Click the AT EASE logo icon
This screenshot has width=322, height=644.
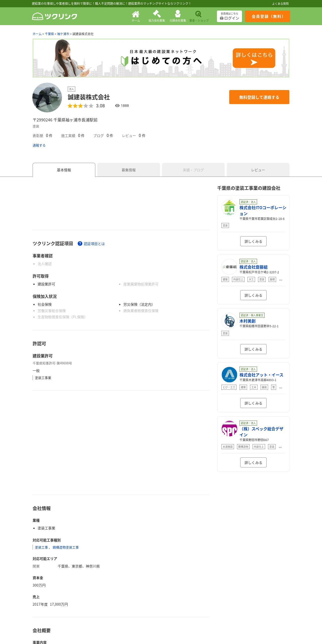click(x=229, y=375)
